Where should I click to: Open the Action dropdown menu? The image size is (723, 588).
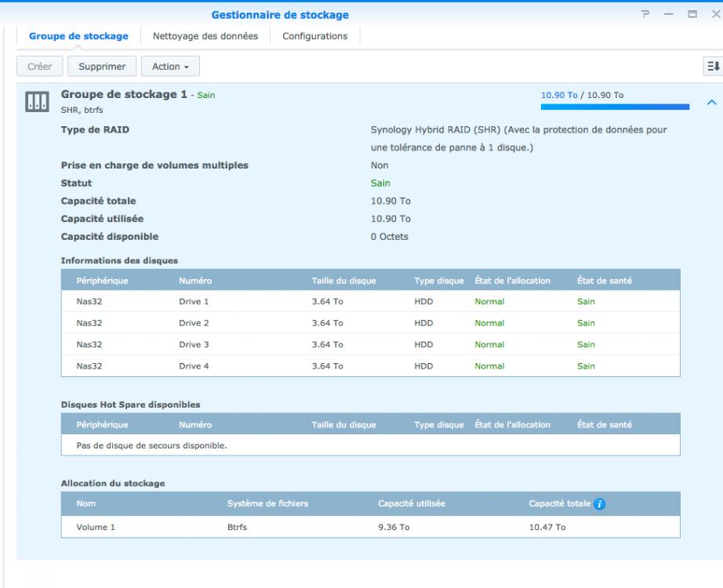[x=170, y=67]
